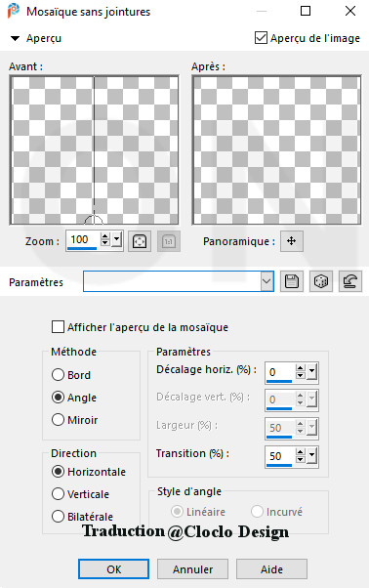Click the Décalage horiz. value field
The width and height of the screenshot is (369, 588).
pyautogui.click(x=280, y=371)
